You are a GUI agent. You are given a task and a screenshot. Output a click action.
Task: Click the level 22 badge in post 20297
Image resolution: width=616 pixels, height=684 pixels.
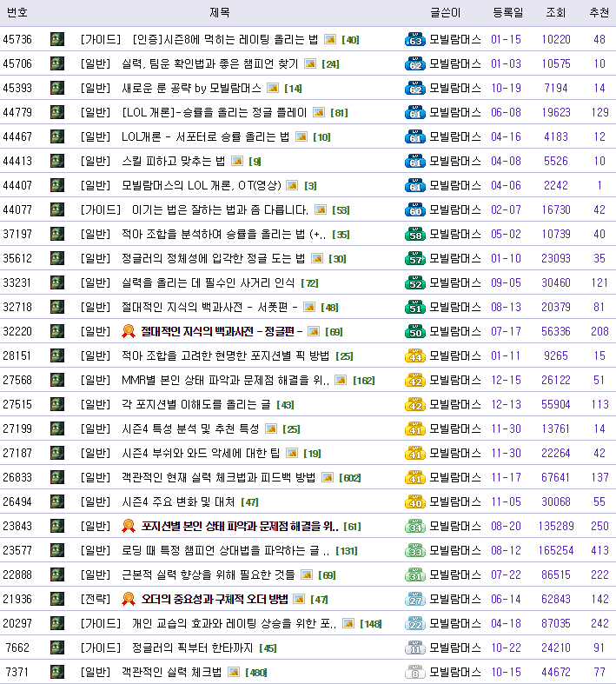pos(414,624)
